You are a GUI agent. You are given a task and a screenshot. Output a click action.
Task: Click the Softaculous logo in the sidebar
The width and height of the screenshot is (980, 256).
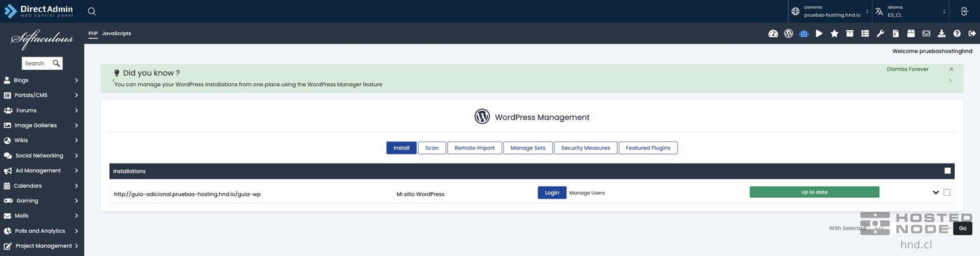pyautogui.click(x=41, y=40)
